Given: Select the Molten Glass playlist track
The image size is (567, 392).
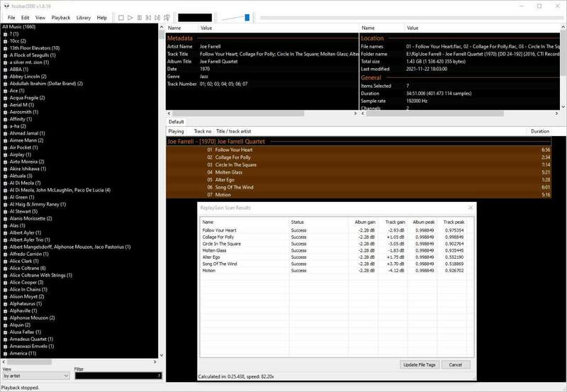Looking at the screenshot, I should [x=230, y=172].
